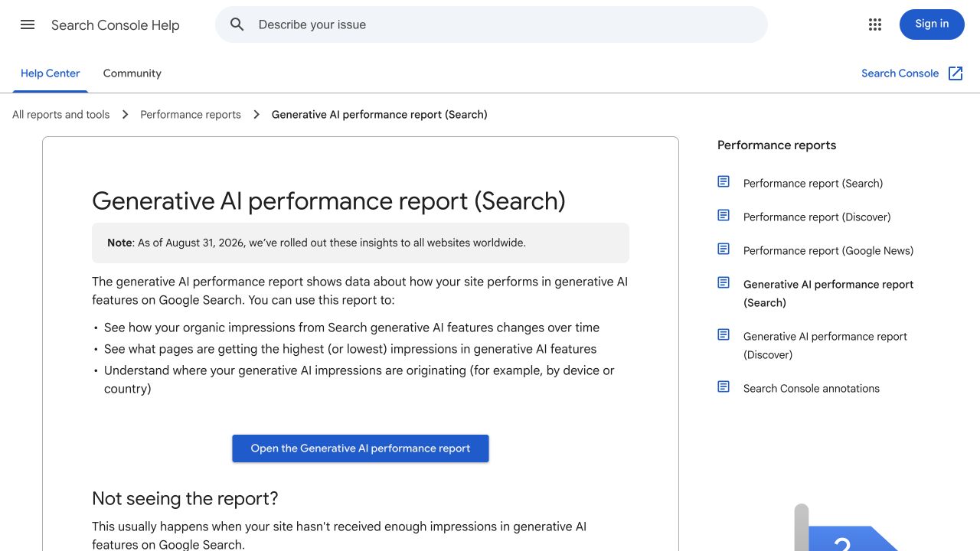Image resolution: width=980 pixels, height=551 pixels.
Task: Open the hamburger main menu
Action: point(28,24)
